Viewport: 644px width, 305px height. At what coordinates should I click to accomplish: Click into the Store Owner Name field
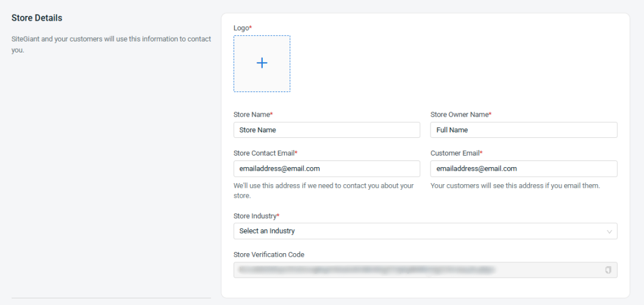point(523,130)
